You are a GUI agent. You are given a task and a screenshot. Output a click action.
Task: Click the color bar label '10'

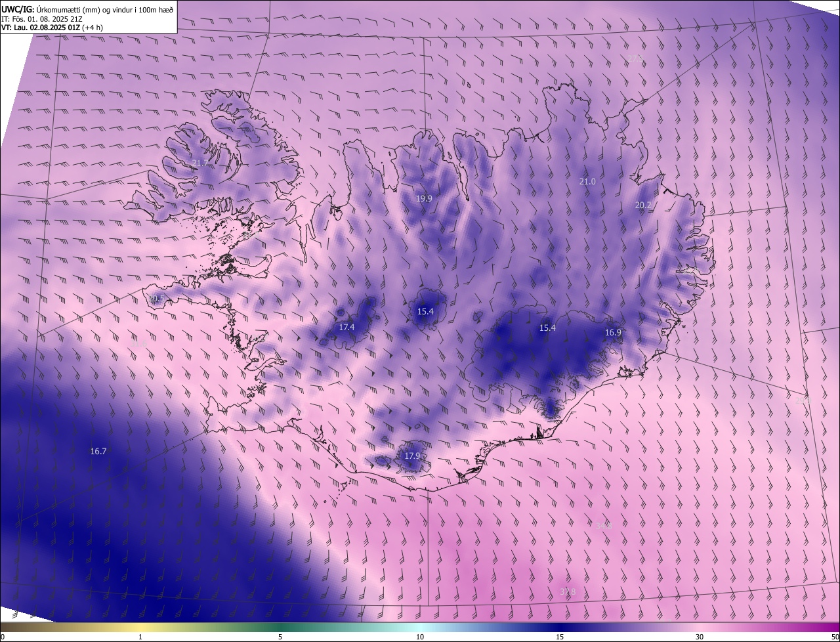click(420, 637)
